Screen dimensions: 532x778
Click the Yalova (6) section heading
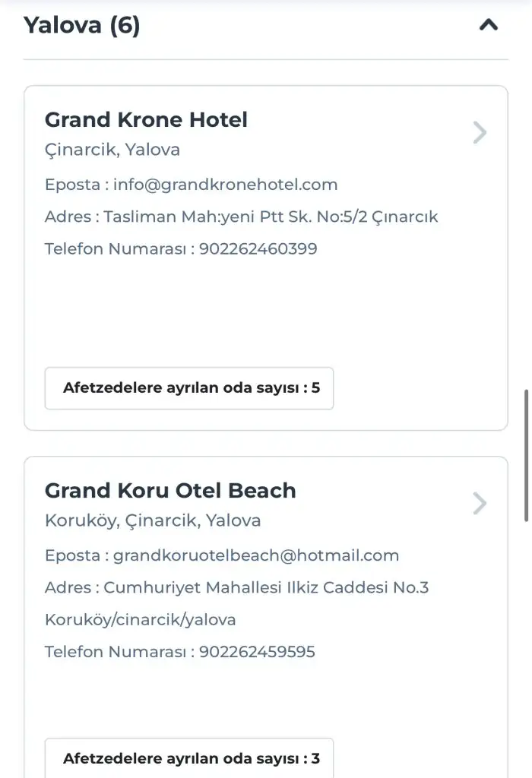pyautogui.click(x=82, y=25)
